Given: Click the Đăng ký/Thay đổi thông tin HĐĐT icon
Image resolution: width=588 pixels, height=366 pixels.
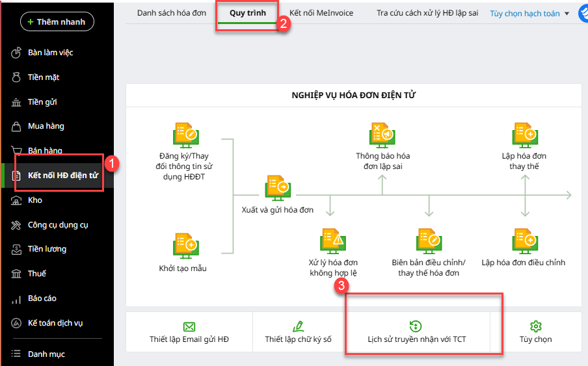Looking at the screenshot, I should [185, 135].
